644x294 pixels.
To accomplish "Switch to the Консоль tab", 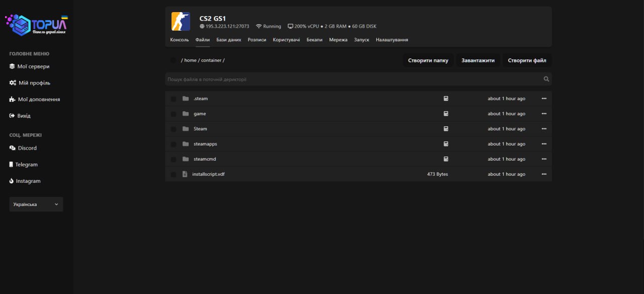I will tap(180, 40).
